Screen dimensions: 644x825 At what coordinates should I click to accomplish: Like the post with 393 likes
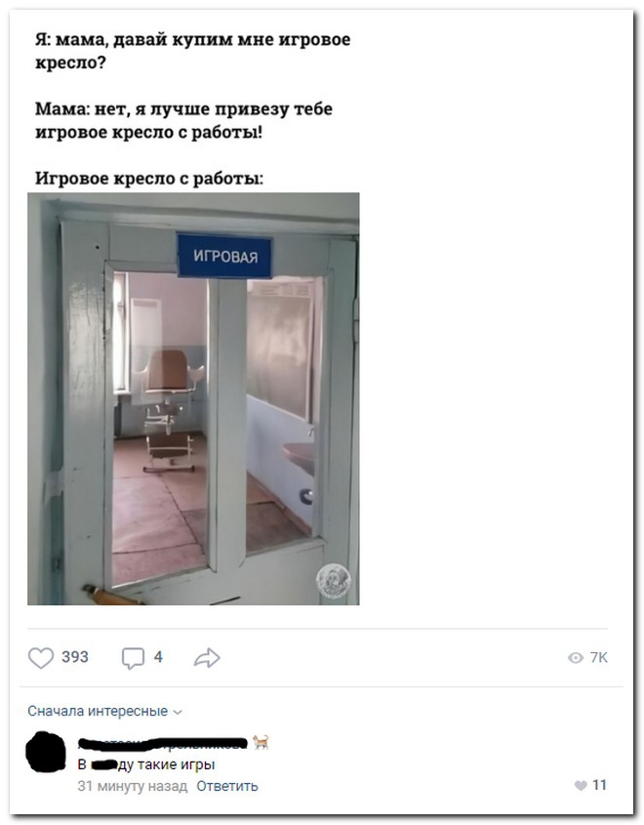[41, 658]
